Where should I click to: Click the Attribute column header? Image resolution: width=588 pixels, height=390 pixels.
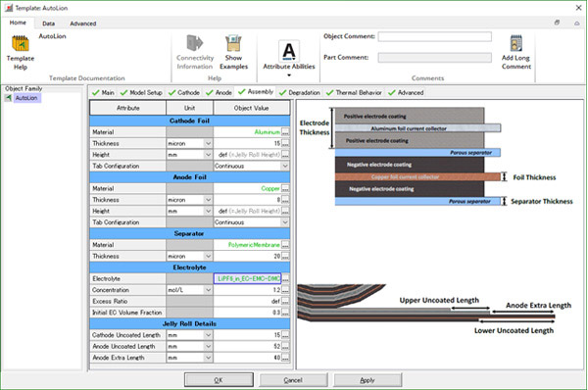127,108
